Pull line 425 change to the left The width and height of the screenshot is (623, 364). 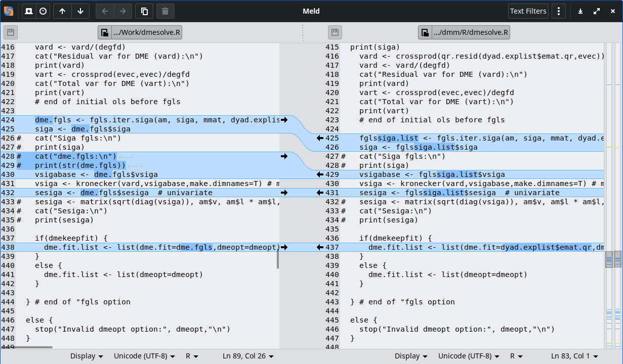pos(320,138)
